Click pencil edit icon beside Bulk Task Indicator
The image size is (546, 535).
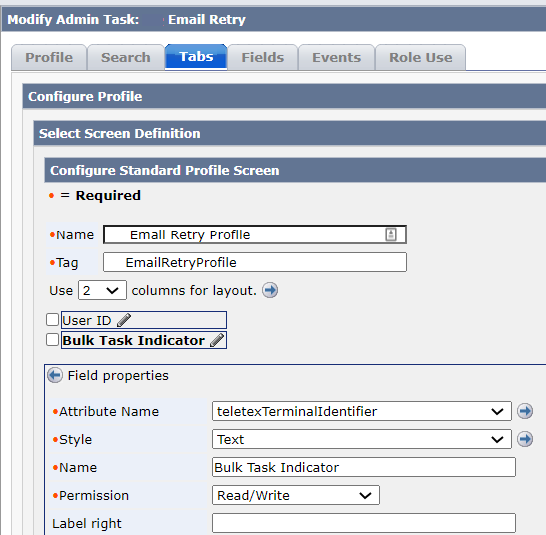point(217,340)
